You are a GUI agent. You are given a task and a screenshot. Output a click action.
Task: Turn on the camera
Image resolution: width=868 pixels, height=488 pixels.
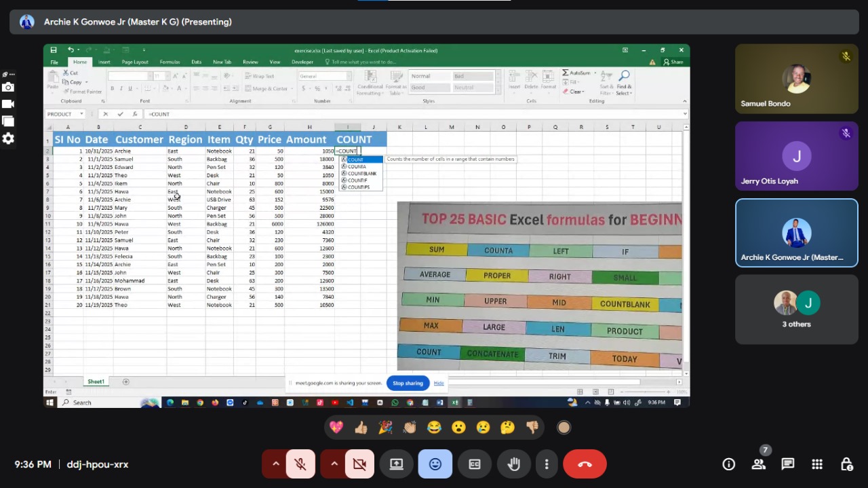tap(359, 464)
